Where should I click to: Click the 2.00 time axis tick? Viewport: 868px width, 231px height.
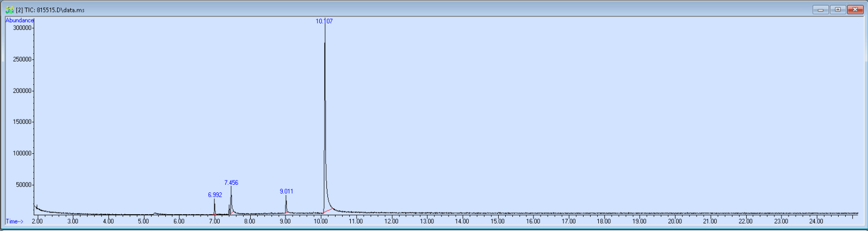click(37, 221)
